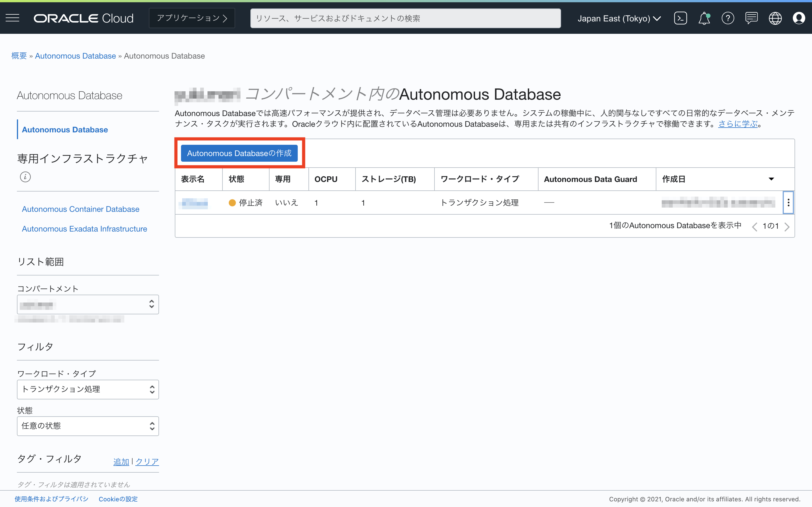Open the コンパートメント selector dropdown
This screenshot has width=812, height=507.
(x=88, y=304)
